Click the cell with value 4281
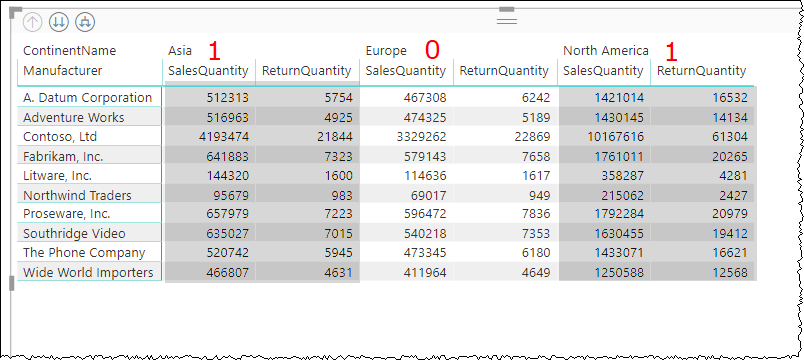 pos(734,175)
